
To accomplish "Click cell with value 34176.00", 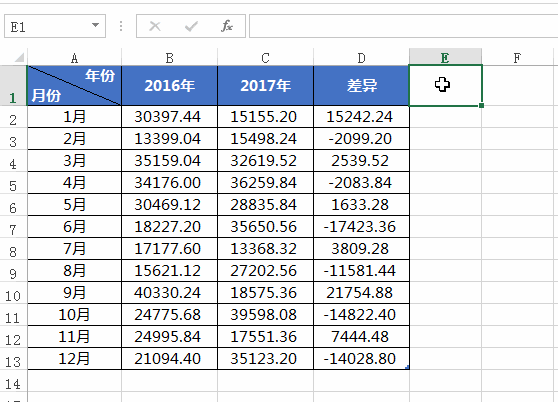I will (x=169, y=183).
